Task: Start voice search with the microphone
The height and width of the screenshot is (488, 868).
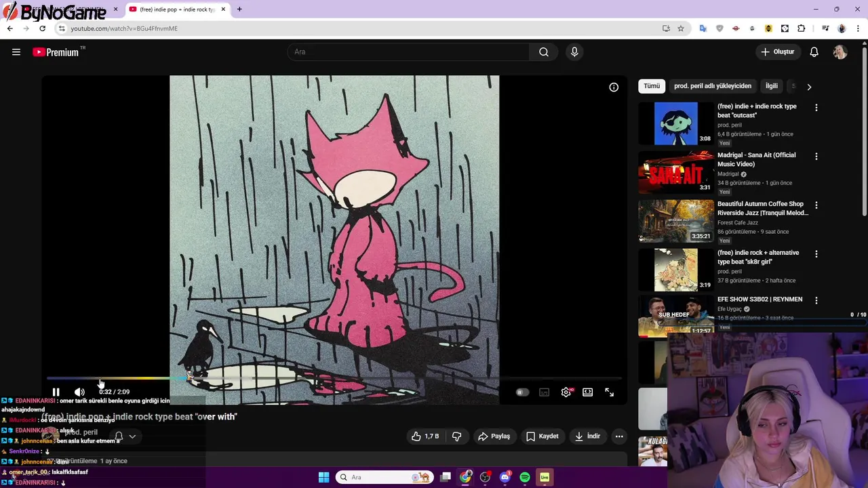Action: [574, 52]
